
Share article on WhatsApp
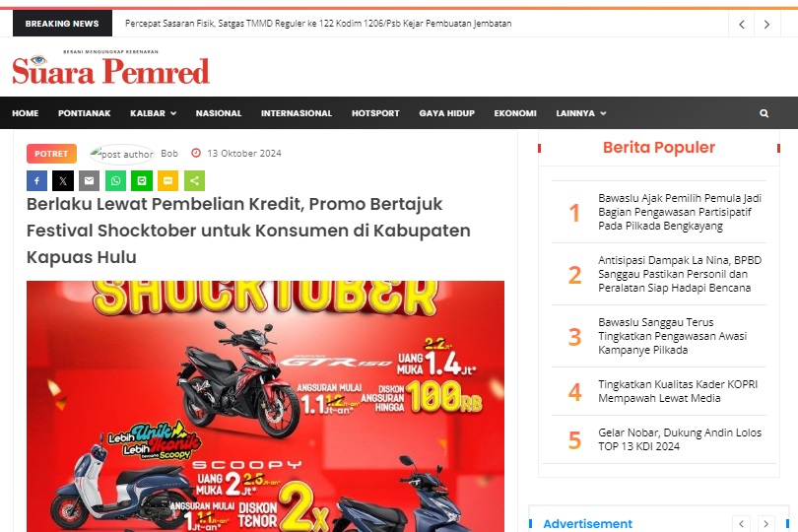[115, 180]
